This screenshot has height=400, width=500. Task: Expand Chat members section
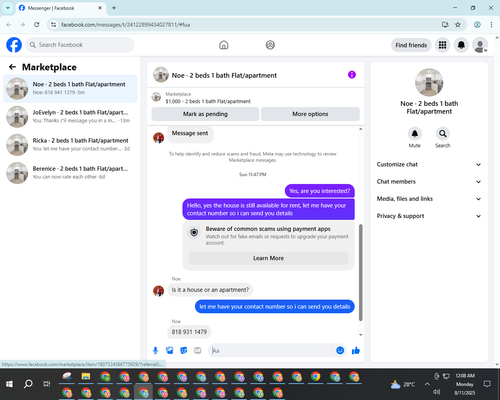pos(429,182)
